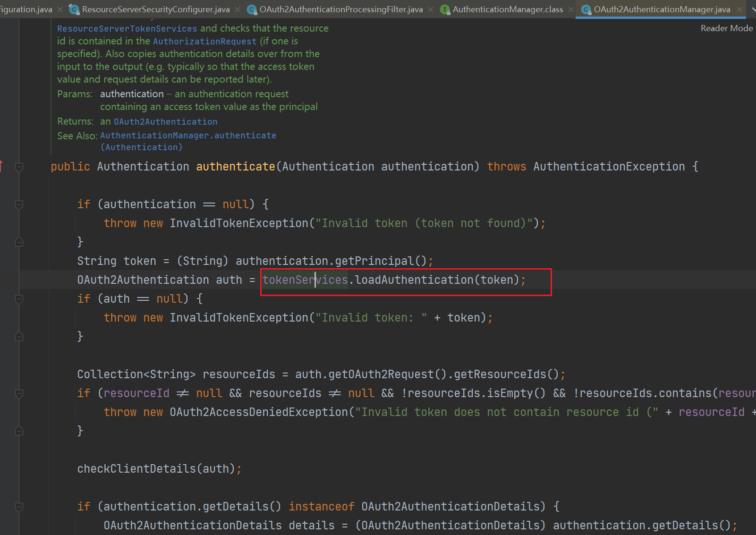
Task: Fold the 'if (authentication == null)' block
Action: pos(19,204)
